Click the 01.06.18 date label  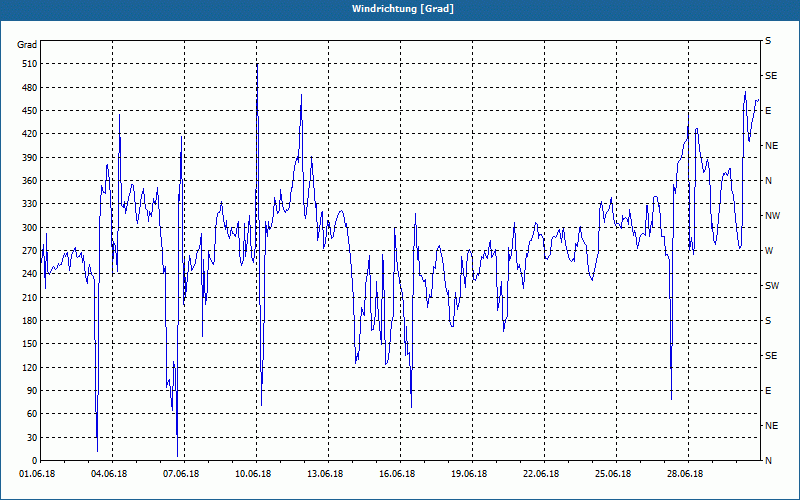pos(37,474)
